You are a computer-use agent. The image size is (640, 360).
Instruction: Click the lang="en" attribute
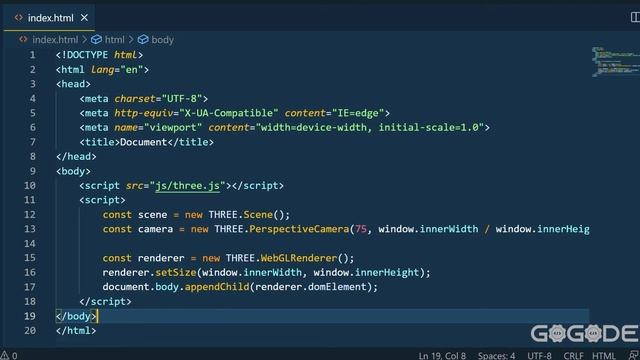point(117,69)
